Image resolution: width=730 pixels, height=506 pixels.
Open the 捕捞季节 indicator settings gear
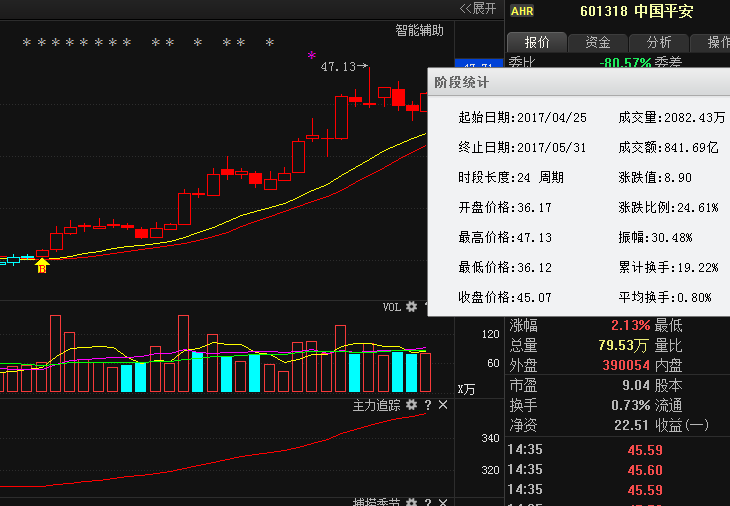(411, 502)
